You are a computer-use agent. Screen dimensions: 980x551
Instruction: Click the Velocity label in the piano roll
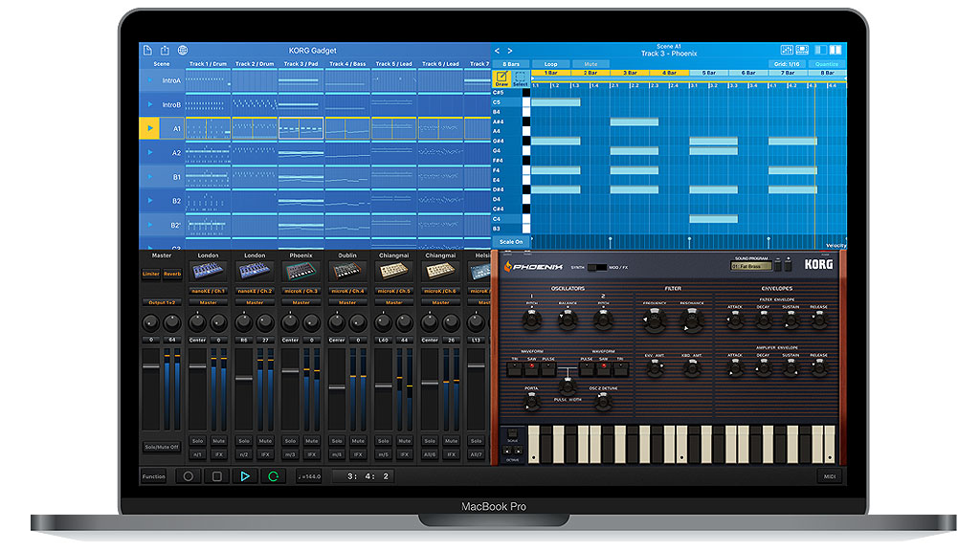click(x=835, y=246)
